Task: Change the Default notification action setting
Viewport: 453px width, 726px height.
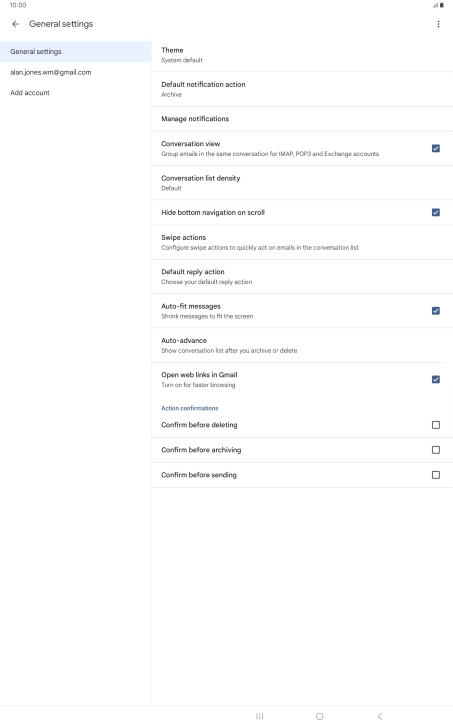Action: pyautogui.click(x=302, y=89)
